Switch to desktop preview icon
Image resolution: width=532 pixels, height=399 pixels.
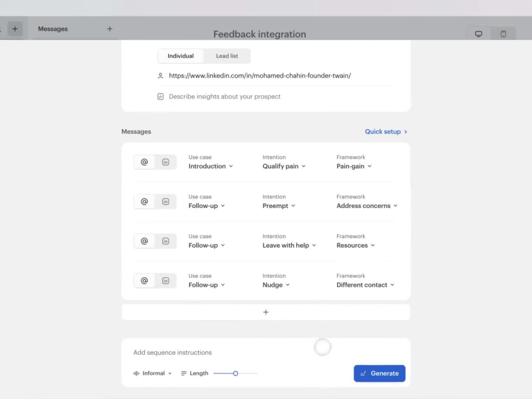pyautogui.click(x=478, y=34)
